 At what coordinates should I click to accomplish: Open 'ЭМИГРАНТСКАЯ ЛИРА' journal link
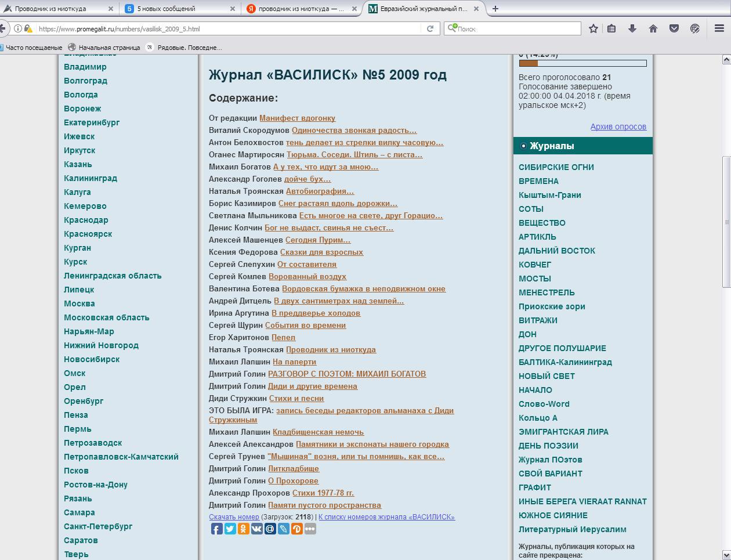pyautogui.click(x=563, y=432)
